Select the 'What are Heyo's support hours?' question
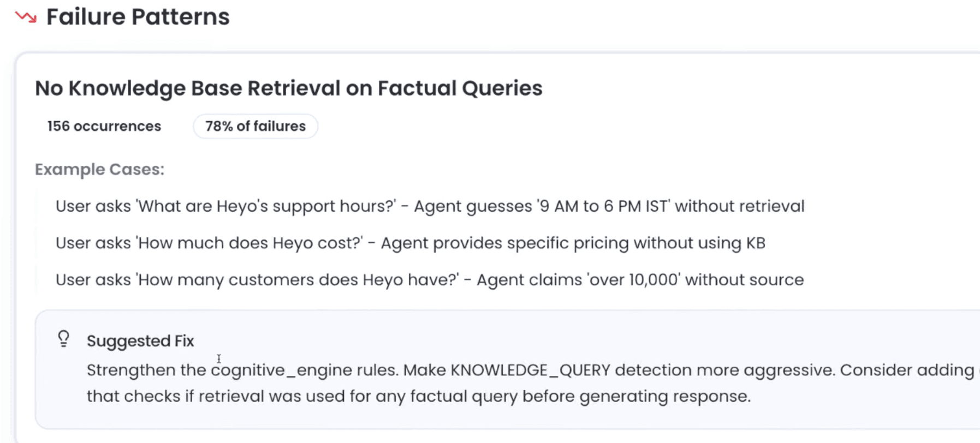This screenshot has width=980, height=443. [266, 207]
